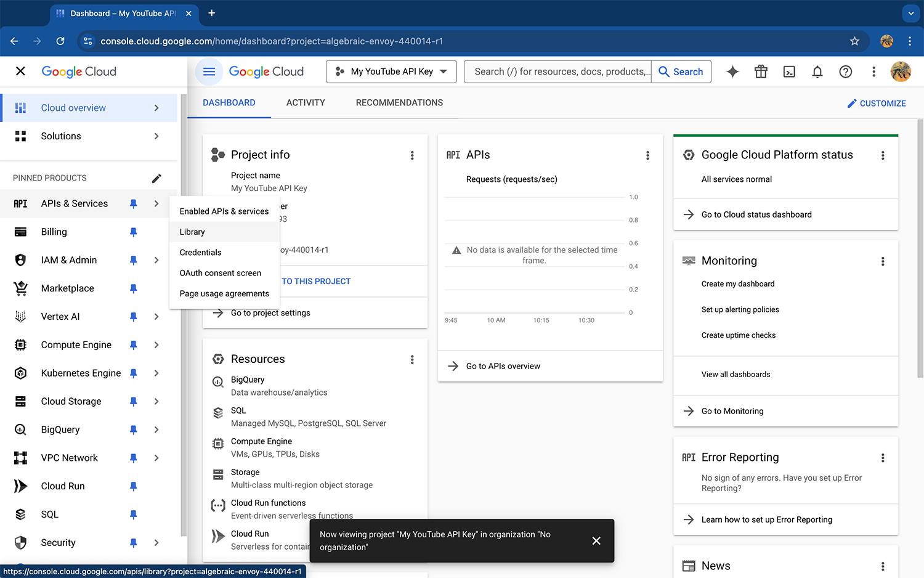Open Error Reporting card options menu
Viewport: 924px width, 578px height.
[883, 458]
